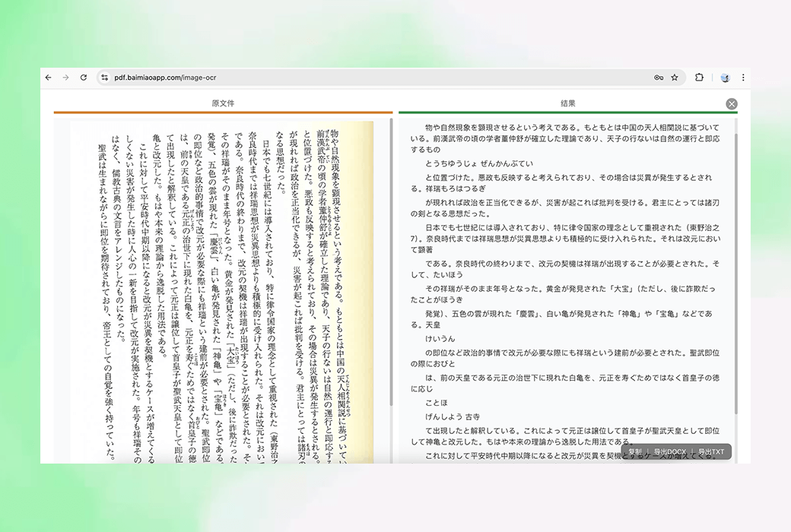Bookmark this page with the star icon
This screenshot has width=791, height=532.
675,78
